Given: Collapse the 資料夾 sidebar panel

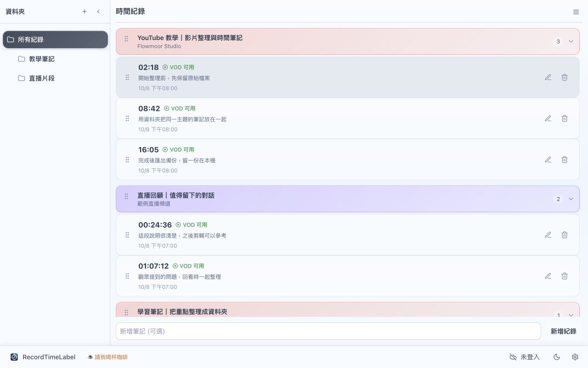Looking at the screenshot, I should point(98,11).
